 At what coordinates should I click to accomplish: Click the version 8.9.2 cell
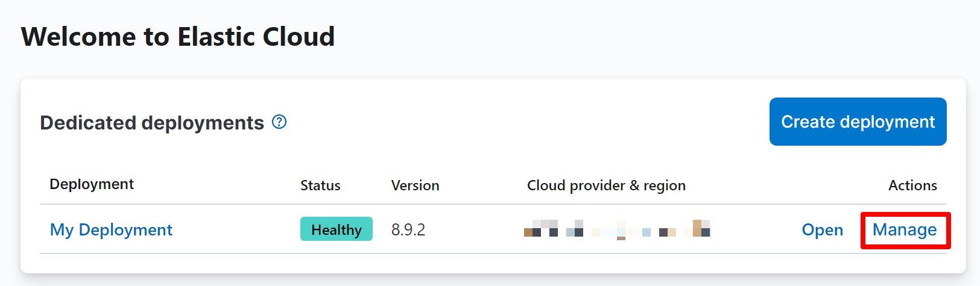click(x=408, y=229)
